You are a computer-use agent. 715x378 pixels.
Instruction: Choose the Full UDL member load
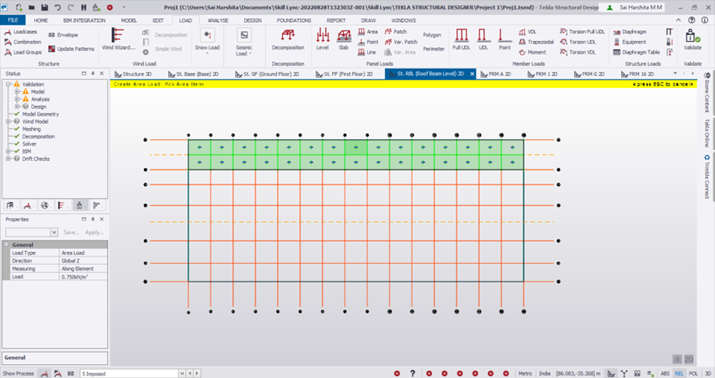pos(461,39)
